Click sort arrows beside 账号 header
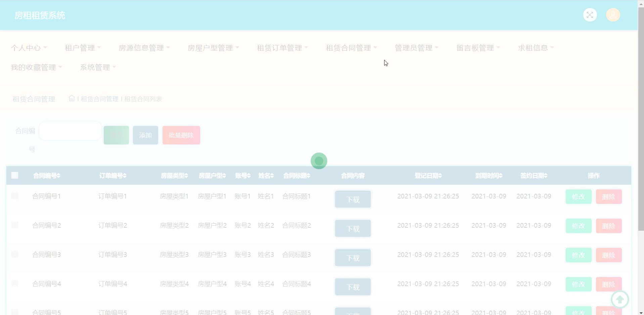 point(249,176)
